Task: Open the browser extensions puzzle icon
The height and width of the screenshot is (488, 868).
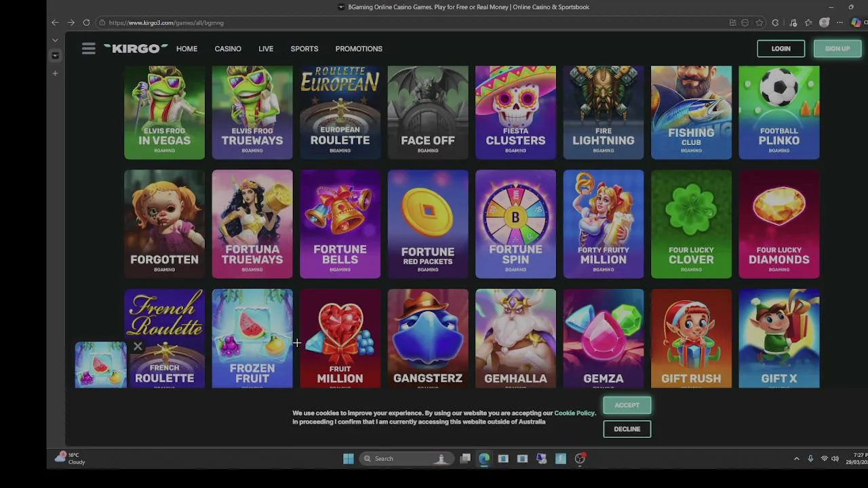Action: tap(775, 22)
